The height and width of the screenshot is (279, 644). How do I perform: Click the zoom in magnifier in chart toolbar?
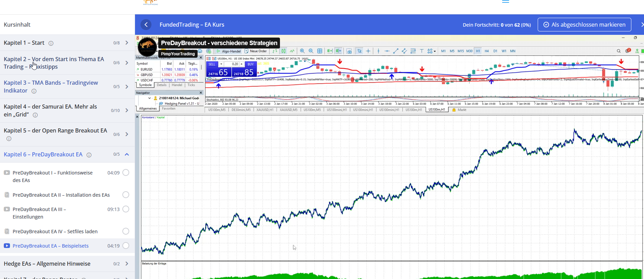[302, 51]
